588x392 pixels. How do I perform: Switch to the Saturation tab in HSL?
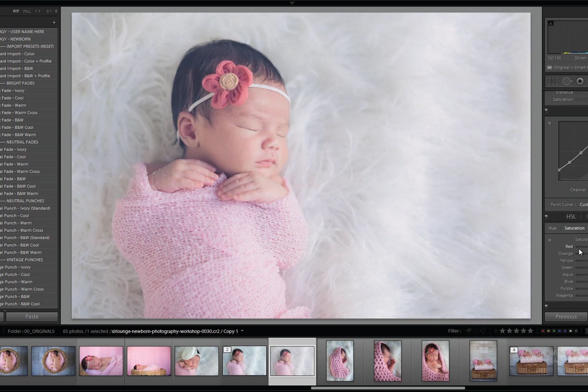click(x=574, y=228)
